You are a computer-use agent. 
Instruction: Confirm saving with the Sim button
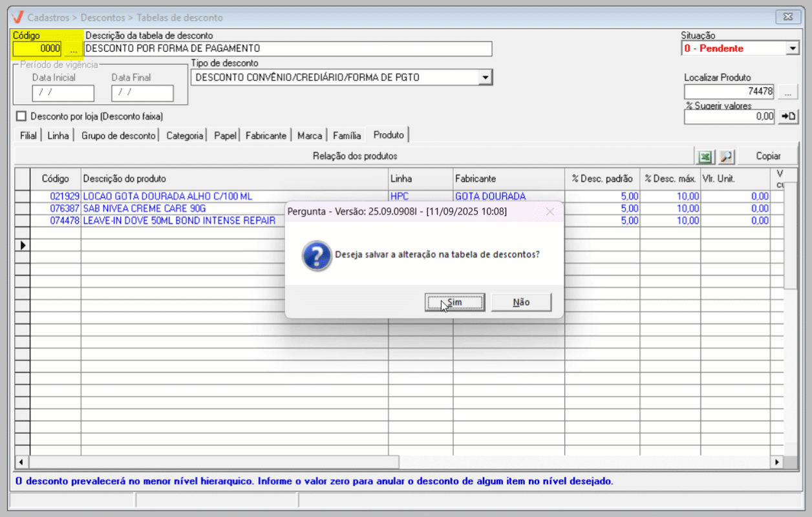(x=454, y=302)
